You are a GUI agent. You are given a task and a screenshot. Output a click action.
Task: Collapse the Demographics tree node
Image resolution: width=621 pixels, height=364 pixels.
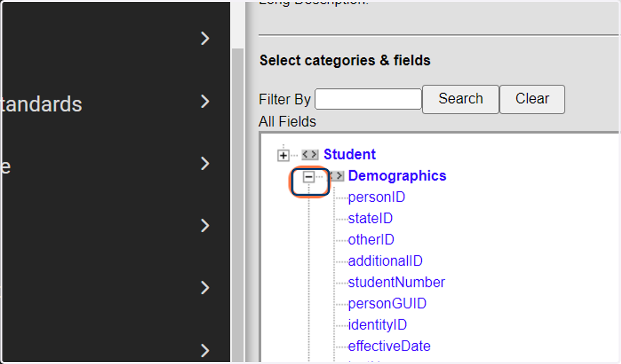[308, 177]
